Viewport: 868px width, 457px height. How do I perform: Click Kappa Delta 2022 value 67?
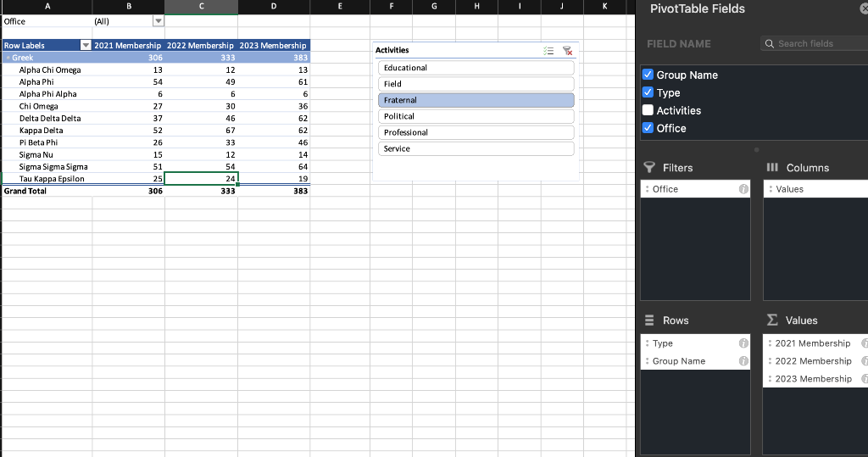point(202,131)
